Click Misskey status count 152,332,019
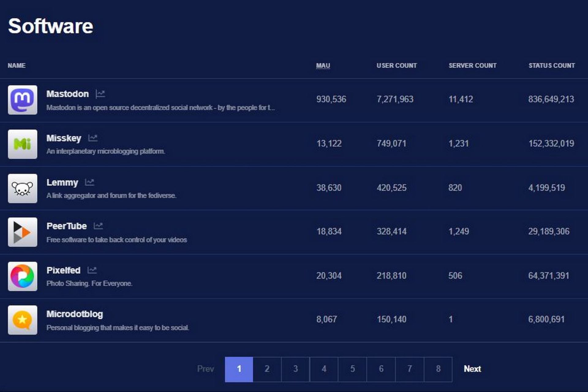Screen dimensions: 588x392 (x=551, y=143)
